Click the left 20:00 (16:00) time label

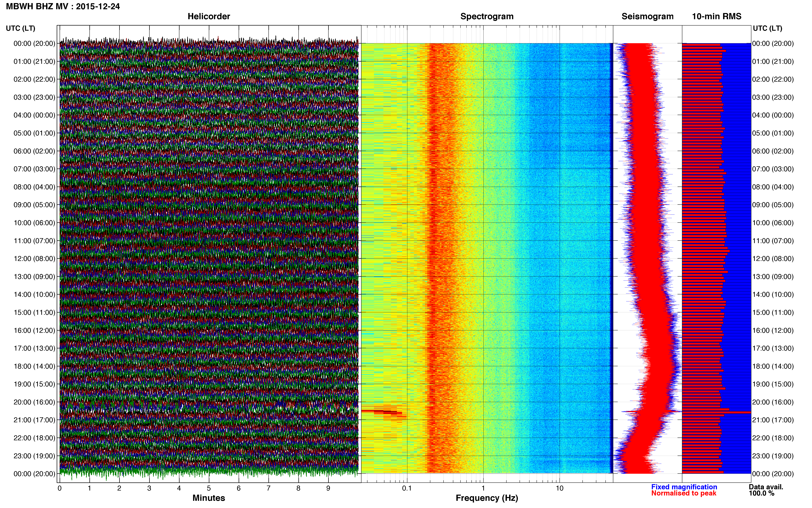pos(34,402)
